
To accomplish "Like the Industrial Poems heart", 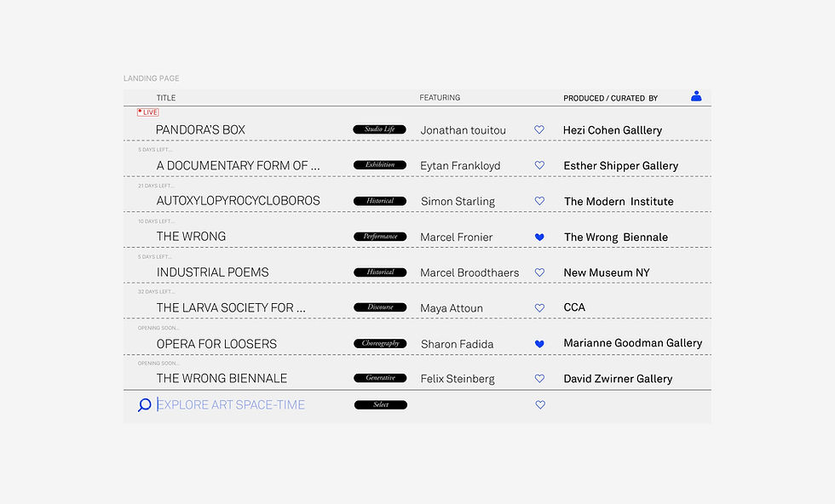I will pyautogui.click(x=539, y=272).
